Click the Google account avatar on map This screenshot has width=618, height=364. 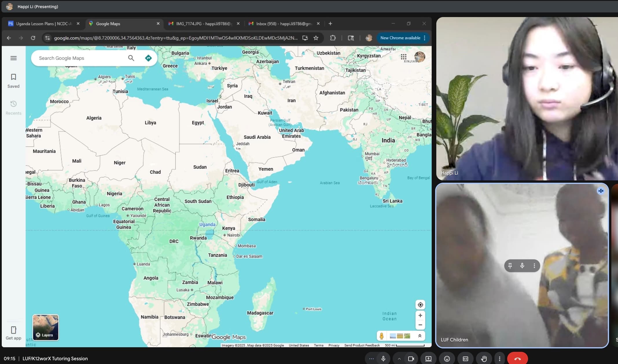click(420, 57)
